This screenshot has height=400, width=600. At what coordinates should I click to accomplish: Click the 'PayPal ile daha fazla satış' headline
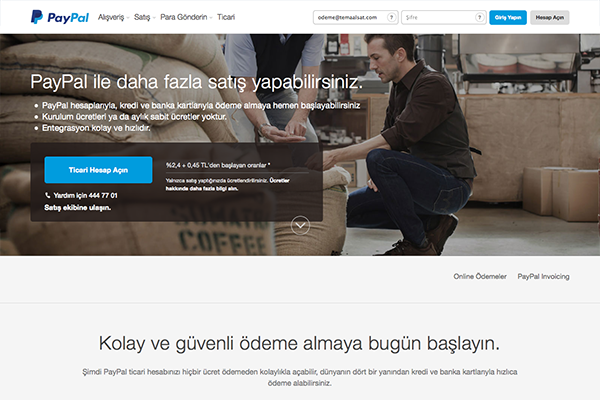pyautogui.click(x=196, y=82)
